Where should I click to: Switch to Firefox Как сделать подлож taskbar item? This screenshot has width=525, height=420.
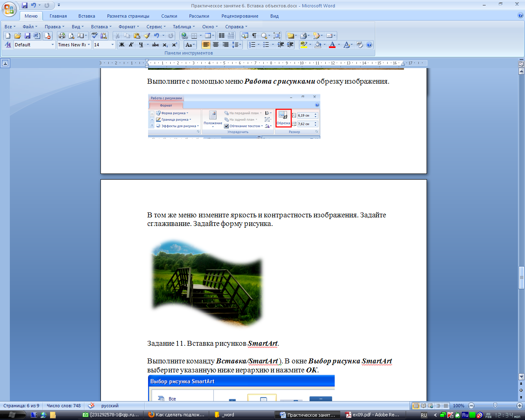pyautogui.click(x=176, y=415)
